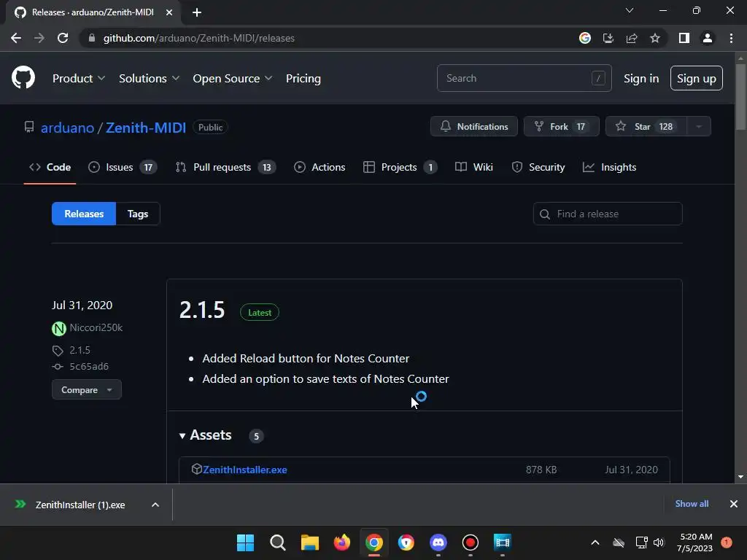
Task: View the site lock information icon
Action: pos(92,38)
